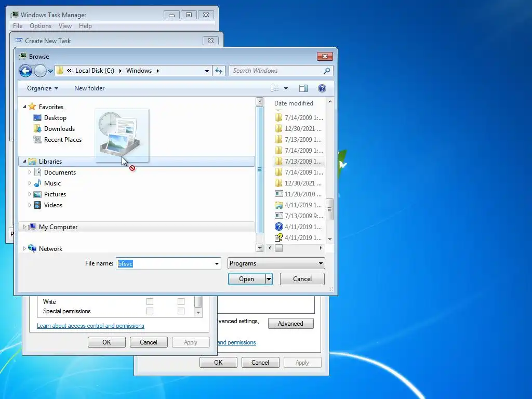Click Local Disk (C:) breadcrumb
The image size is (532, 399).
coord(95,71)
